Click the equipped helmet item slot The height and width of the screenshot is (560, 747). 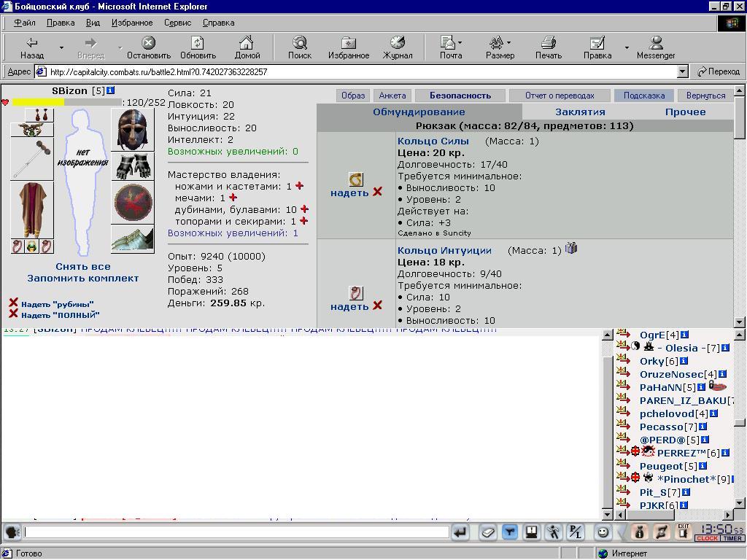tap(133, 130)
